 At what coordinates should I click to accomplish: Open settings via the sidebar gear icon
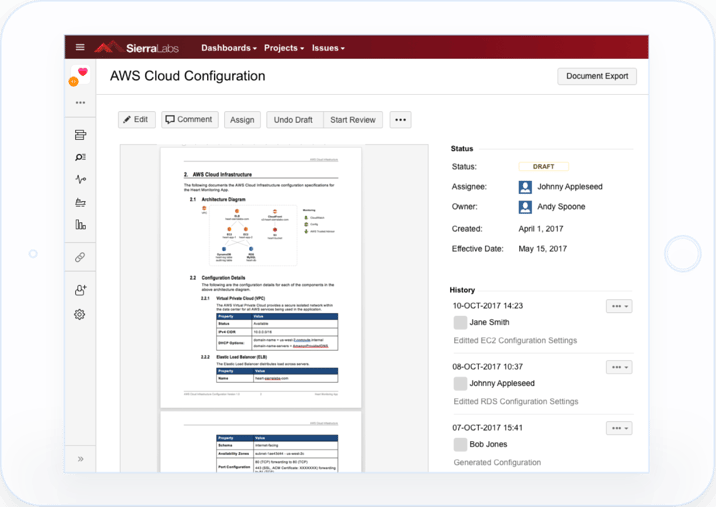(x=80, y=315)
